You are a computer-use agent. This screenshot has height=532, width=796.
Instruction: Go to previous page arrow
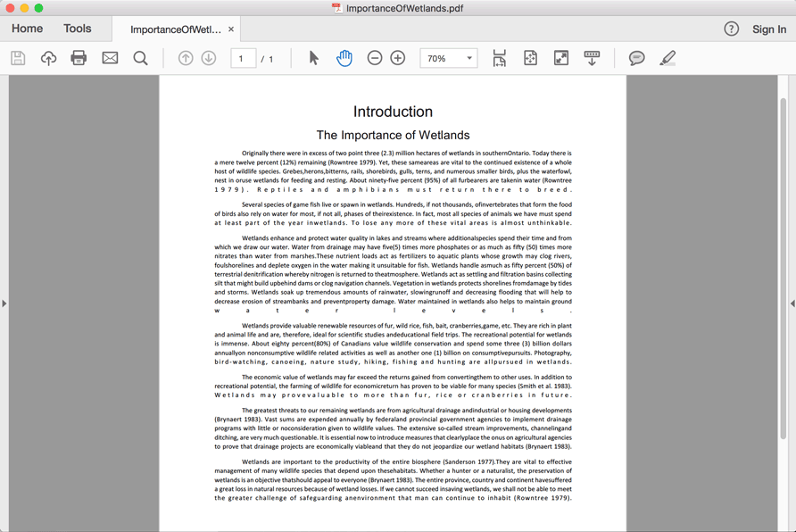pos(186,58)
